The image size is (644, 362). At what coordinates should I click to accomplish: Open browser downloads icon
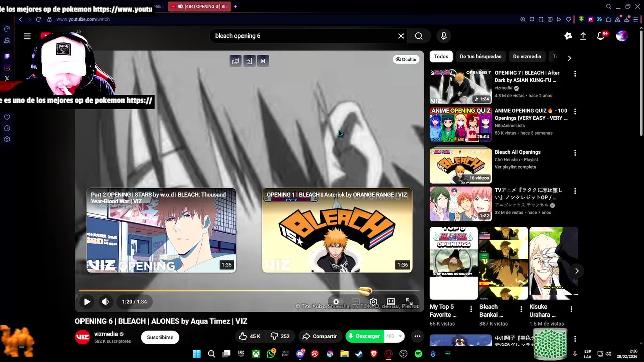pos(627,19)
